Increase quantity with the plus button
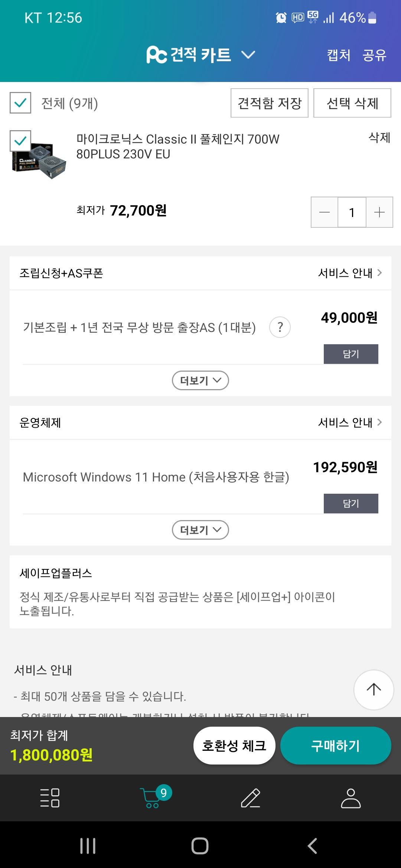The width and height of the screenshot is (401, 868). coord(379,212)
